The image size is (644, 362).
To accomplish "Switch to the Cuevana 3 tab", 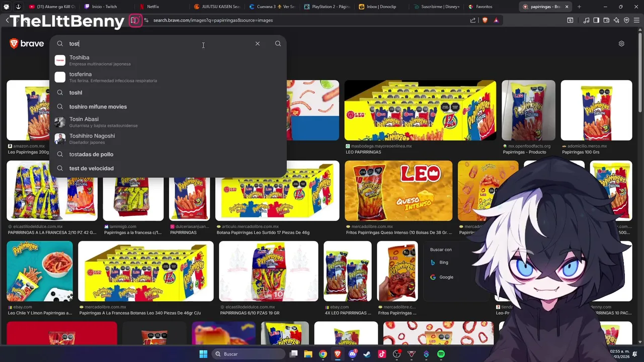I will (x=272, y=7).
